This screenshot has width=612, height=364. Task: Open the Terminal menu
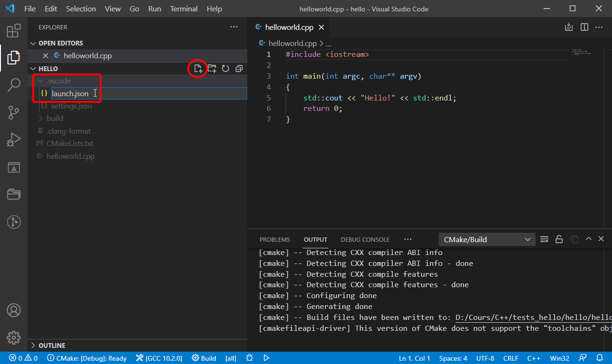(x=184, y=9)
